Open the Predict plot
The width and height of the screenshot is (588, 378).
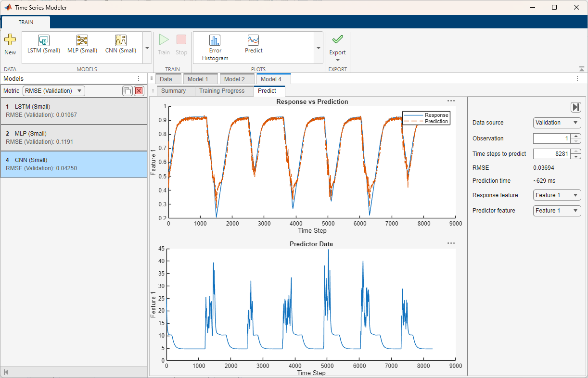point(253,46)
